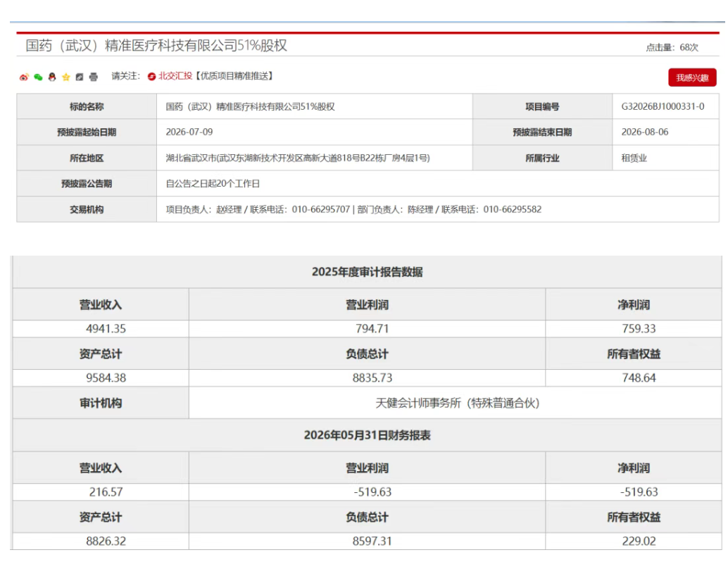Share via the QQ penguin icon
The width and height of the screenshot is (728, 562).
tap(52, 77)
